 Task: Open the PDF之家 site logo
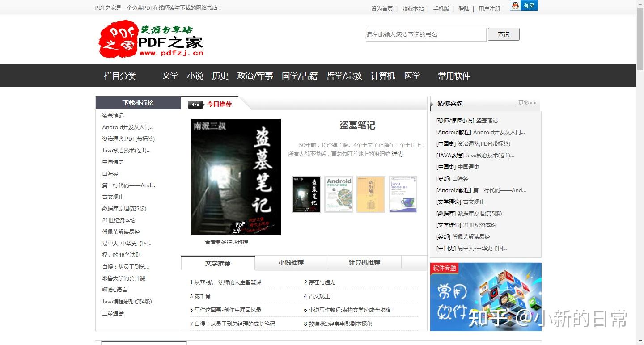(151, 39)
